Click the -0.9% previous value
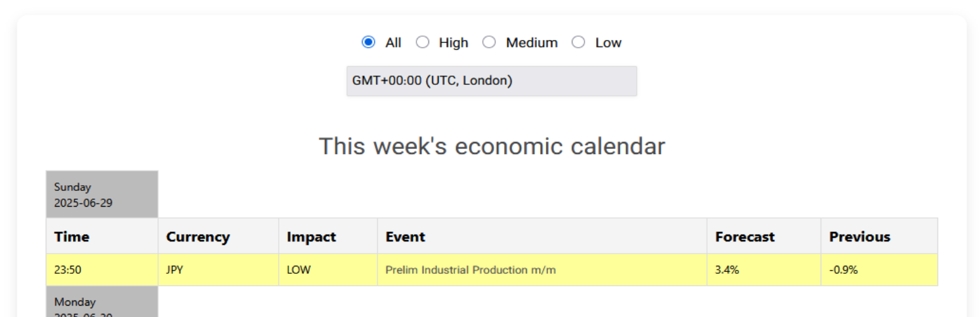The image size is (980, 317). tap(843, 270)
